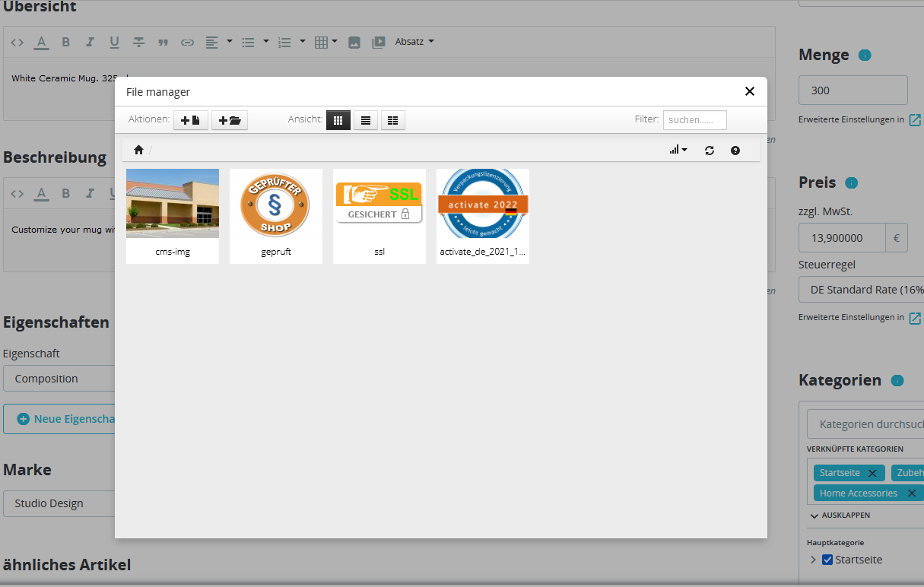The image size is (924, 587).
Task: Open the Studio Design Marke dropdown
Action: coord(59,503)
